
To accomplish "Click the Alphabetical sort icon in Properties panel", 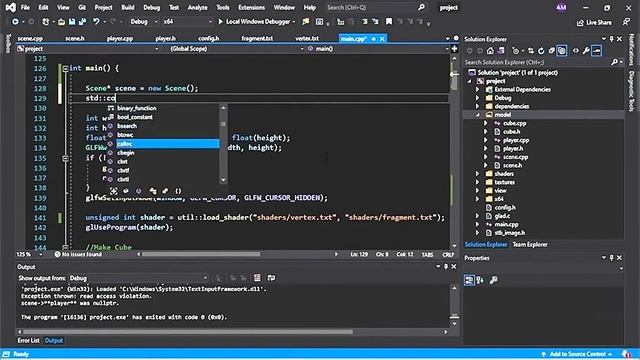I will (x=480, y=280).
